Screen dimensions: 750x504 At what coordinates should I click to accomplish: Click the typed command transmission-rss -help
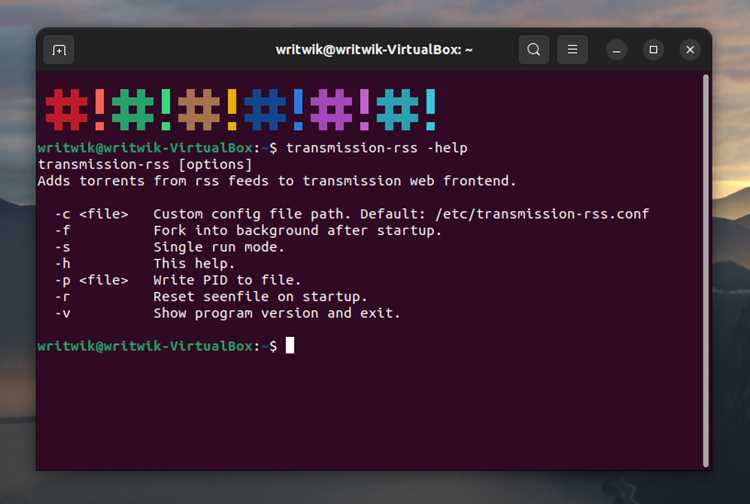click(x=376, y=148)
